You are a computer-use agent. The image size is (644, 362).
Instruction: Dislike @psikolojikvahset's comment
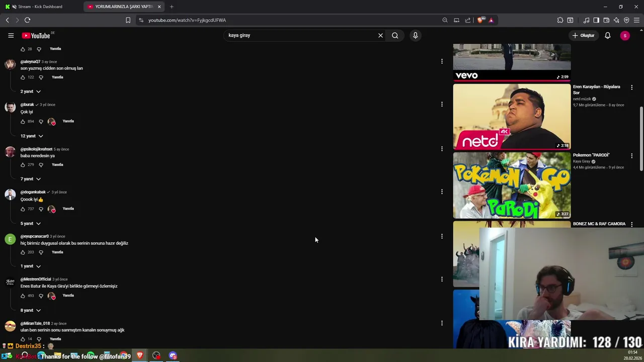[41, 165]
